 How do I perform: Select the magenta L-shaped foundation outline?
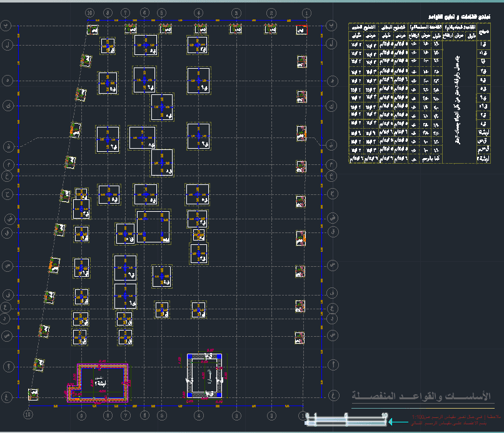pyautogui.click(x=98, y=383)
